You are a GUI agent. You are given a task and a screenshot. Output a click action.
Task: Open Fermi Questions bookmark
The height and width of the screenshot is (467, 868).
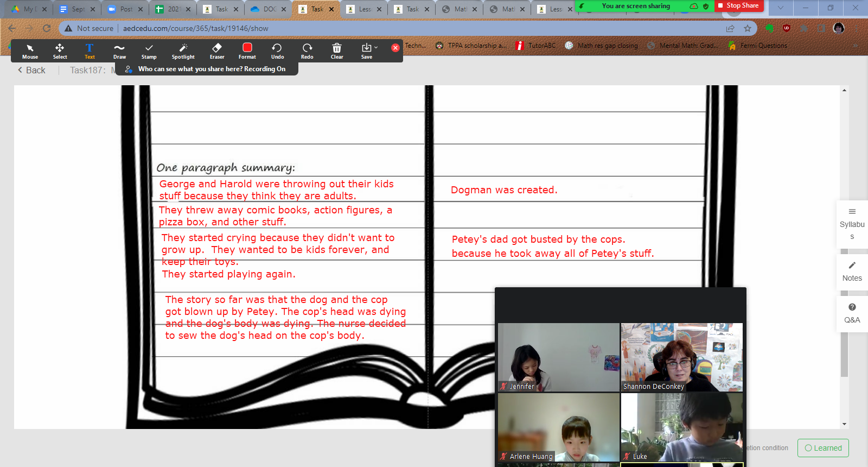pos(758,46)
